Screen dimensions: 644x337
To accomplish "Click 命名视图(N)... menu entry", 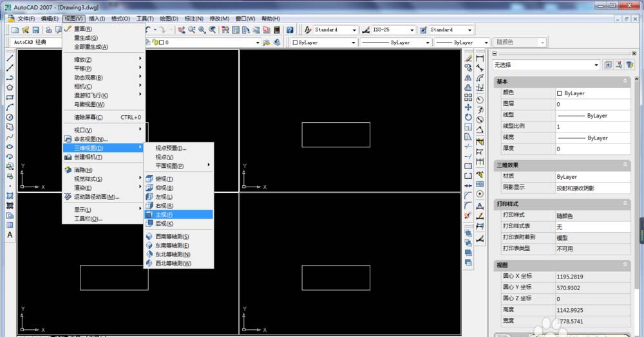I will click(x=103, y=139).
